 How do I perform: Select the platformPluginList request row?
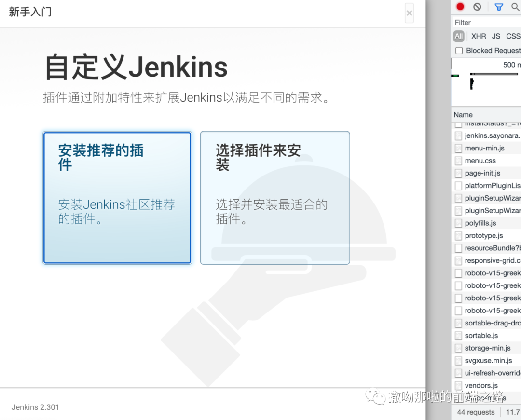[x=486, y=186]
